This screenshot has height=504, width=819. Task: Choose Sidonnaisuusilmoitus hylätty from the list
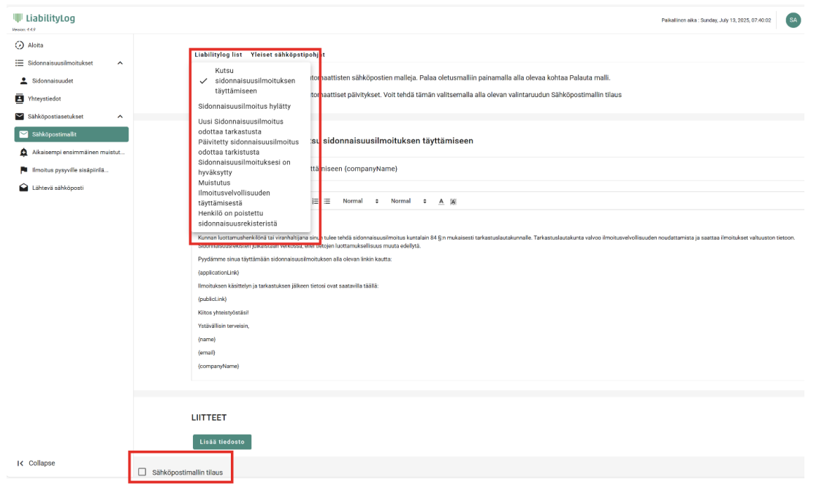244,106
